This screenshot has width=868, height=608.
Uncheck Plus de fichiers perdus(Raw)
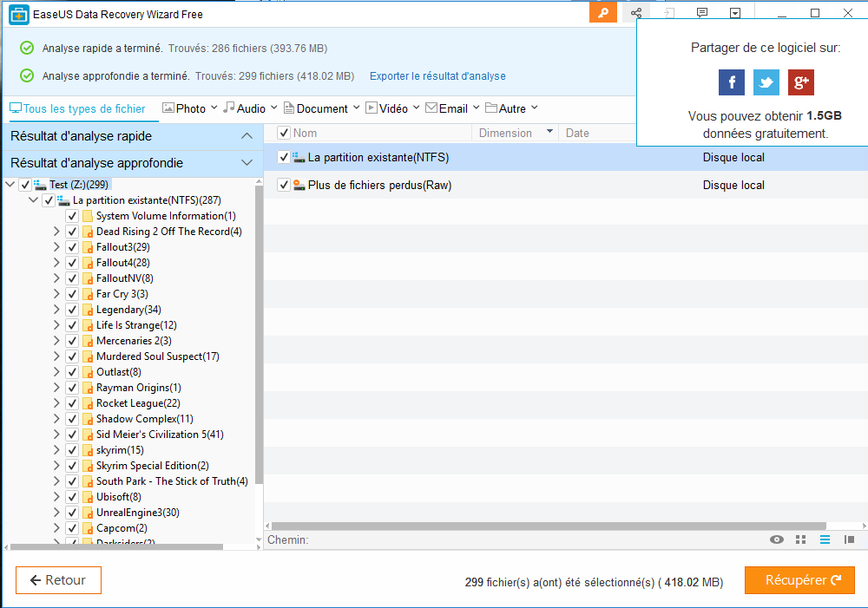tap(284, 186)
